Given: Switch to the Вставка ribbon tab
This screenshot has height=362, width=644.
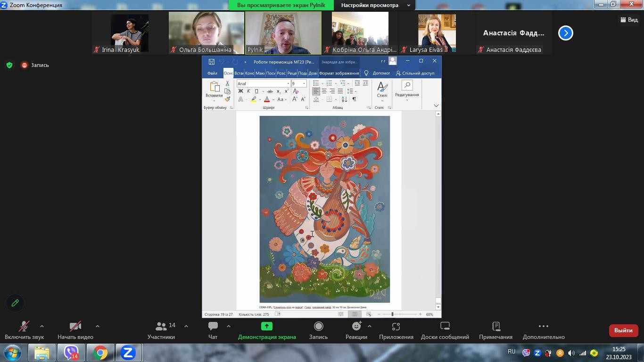Looking at the screenshot, I should [x=239, y=73].
